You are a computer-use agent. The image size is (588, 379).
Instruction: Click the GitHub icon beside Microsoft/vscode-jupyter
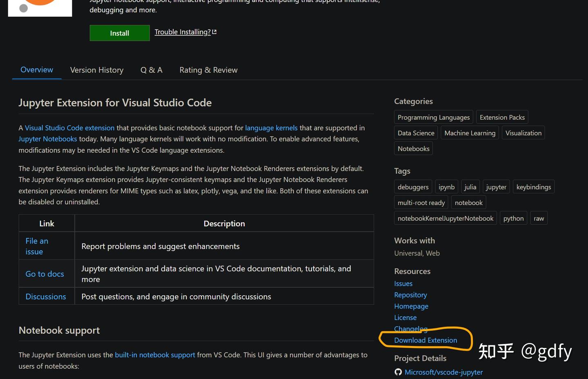398,372
